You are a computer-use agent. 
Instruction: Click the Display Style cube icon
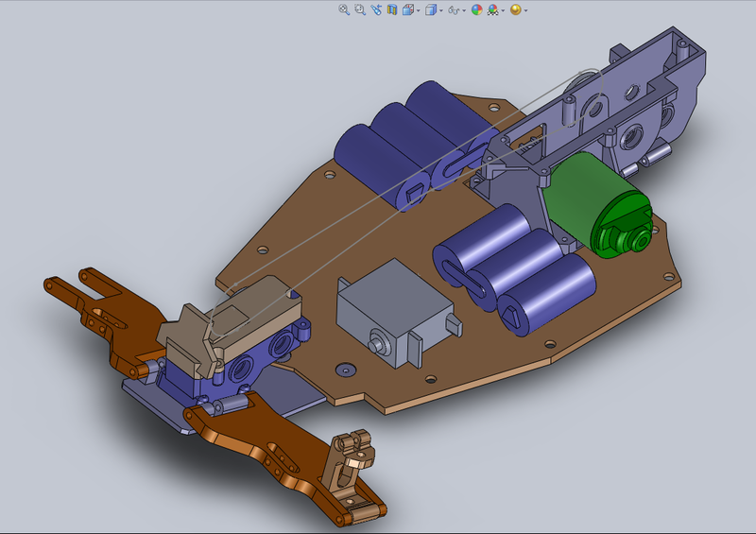pos(431,9)
